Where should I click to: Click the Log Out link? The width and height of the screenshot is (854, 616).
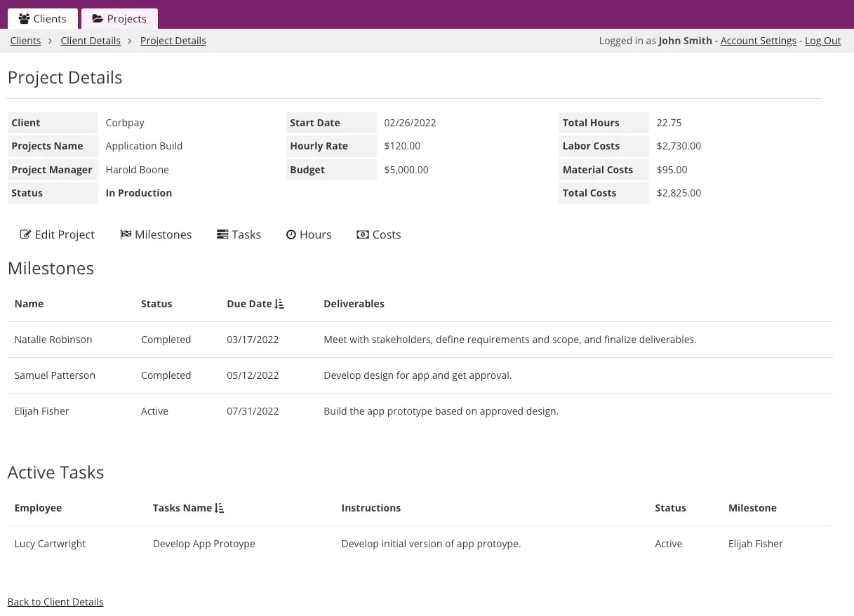coord(822,40)
